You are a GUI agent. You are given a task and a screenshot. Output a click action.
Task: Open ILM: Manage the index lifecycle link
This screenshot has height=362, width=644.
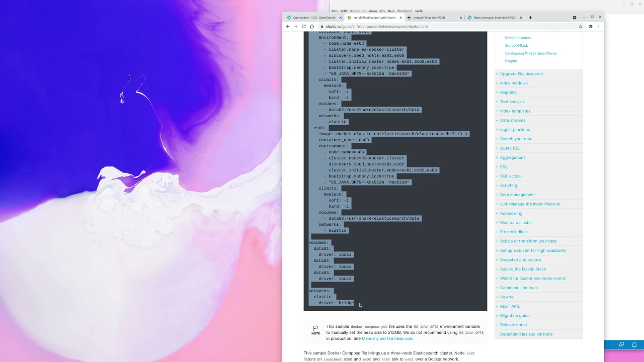tap(530, 204)
